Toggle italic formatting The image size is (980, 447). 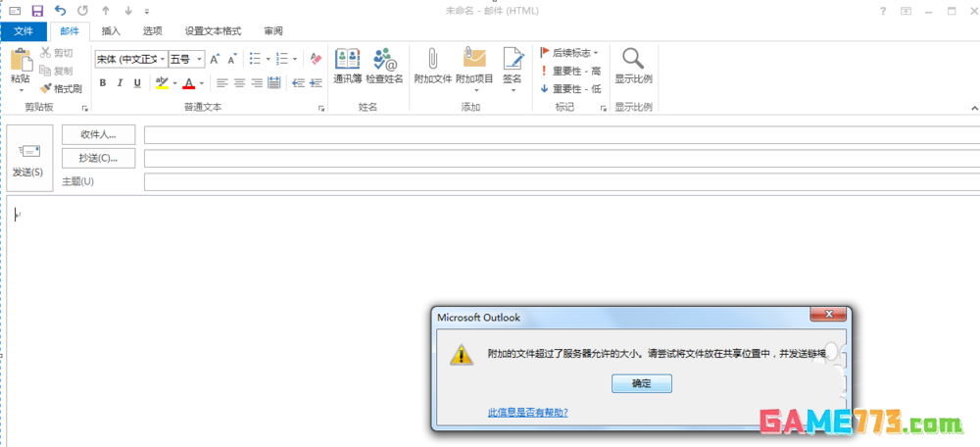[120, 82]
